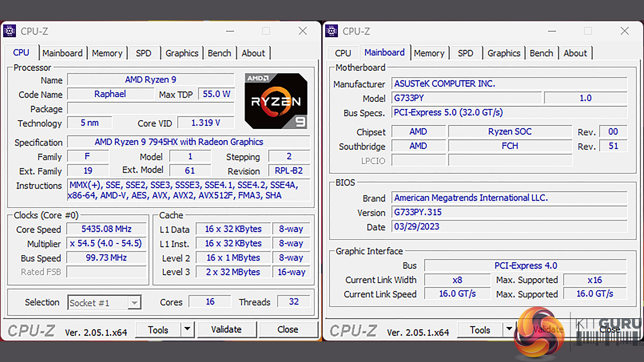Close the left CPU-Z window

(303, 31)
